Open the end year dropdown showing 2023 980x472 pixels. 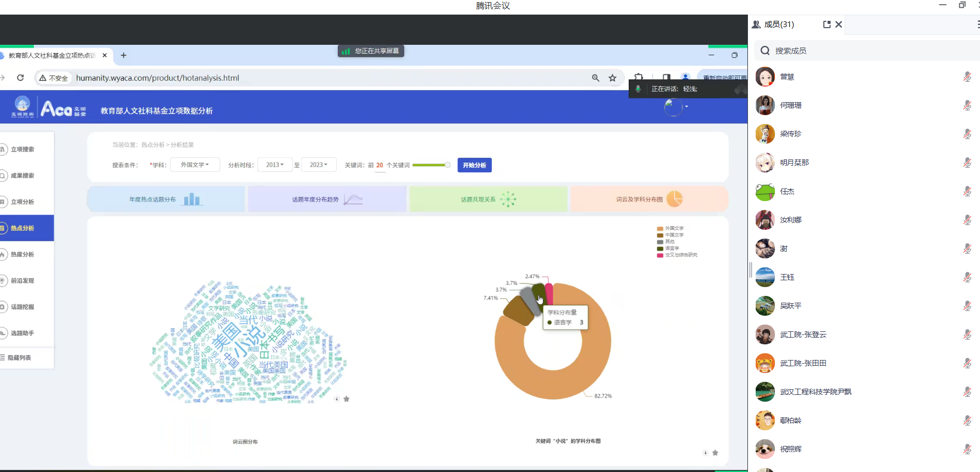click(319, 165)
